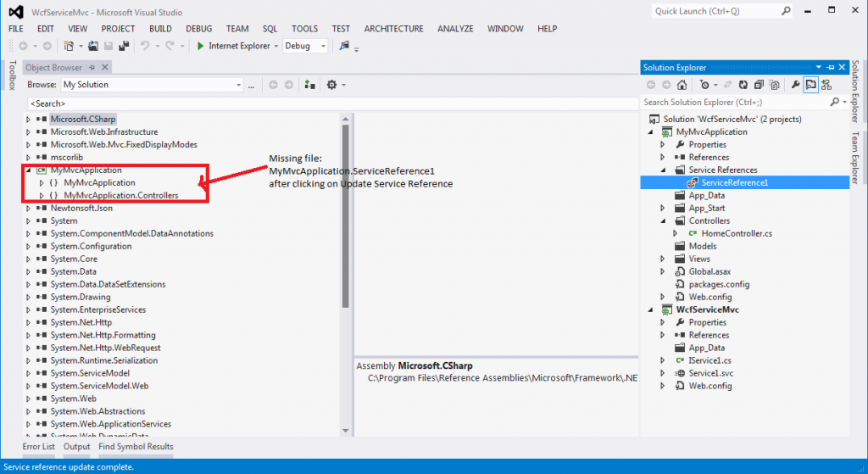Select System.Runtime.Serialization in Object Browser
The height and width of the screenshot is (474, 868).
point(104,360)
